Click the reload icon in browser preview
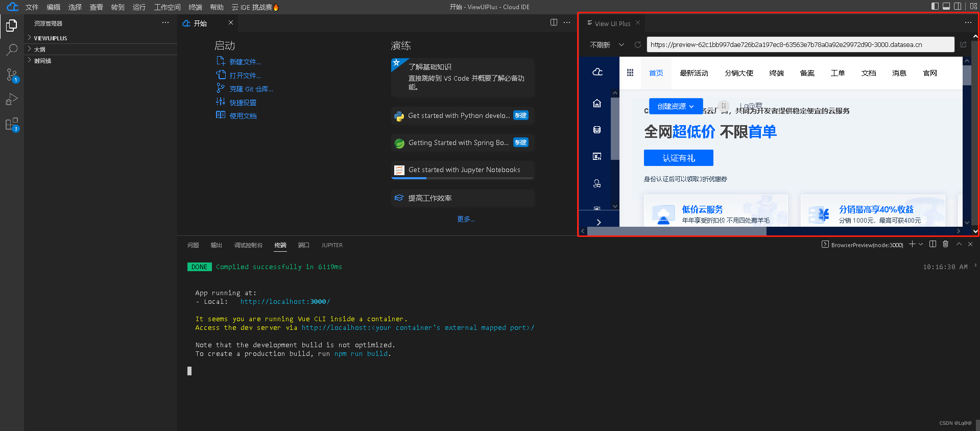The height and width of the screenshot is (431, 980). (x=637, y=45)
